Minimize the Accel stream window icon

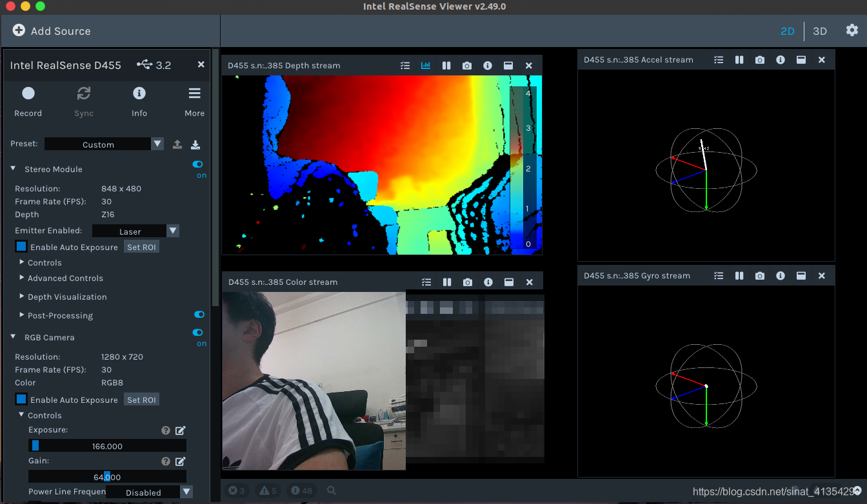pyautogui.click(x=801, y=60)
